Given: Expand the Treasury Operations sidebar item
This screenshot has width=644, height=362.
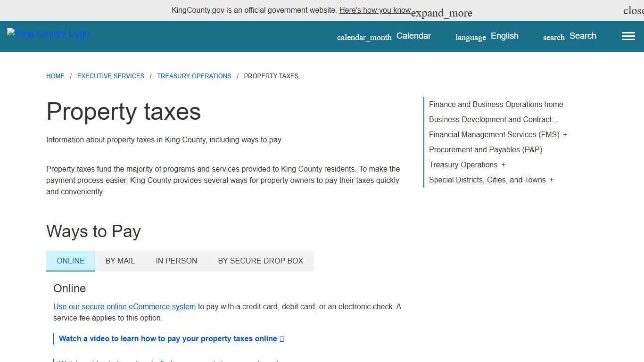Looking at the screenshot, I should pos(503,165).
